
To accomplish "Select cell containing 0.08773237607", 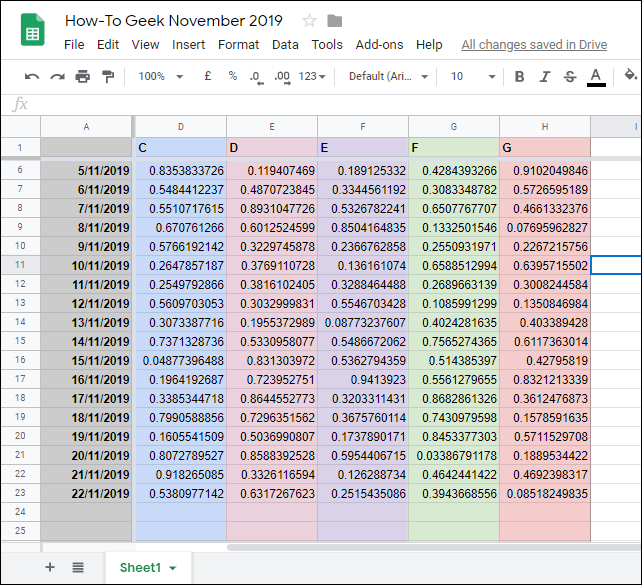I will click(x=363, y=322).
